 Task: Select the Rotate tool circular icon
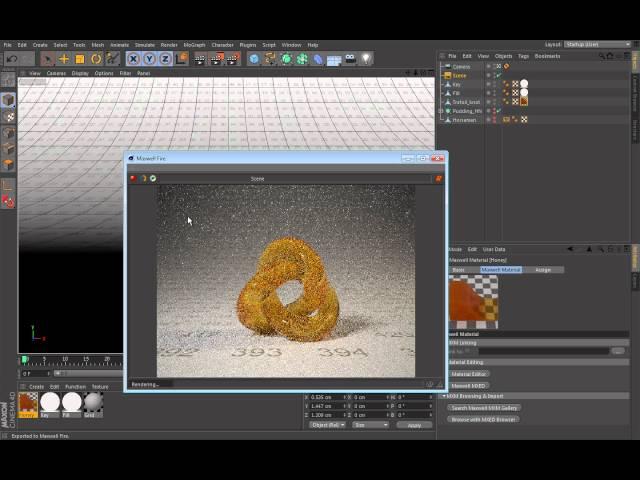click(x=96, y=59)
